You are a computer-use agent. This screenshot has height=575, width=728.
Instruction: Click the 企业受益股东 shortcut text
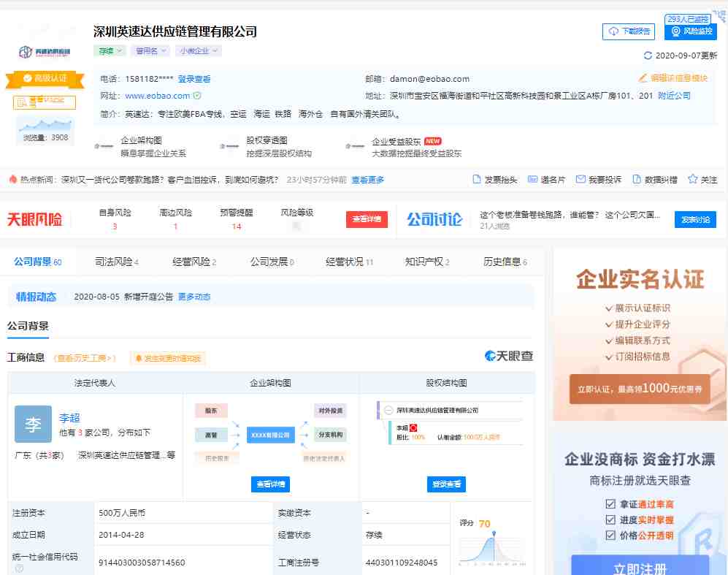[396, 141]
